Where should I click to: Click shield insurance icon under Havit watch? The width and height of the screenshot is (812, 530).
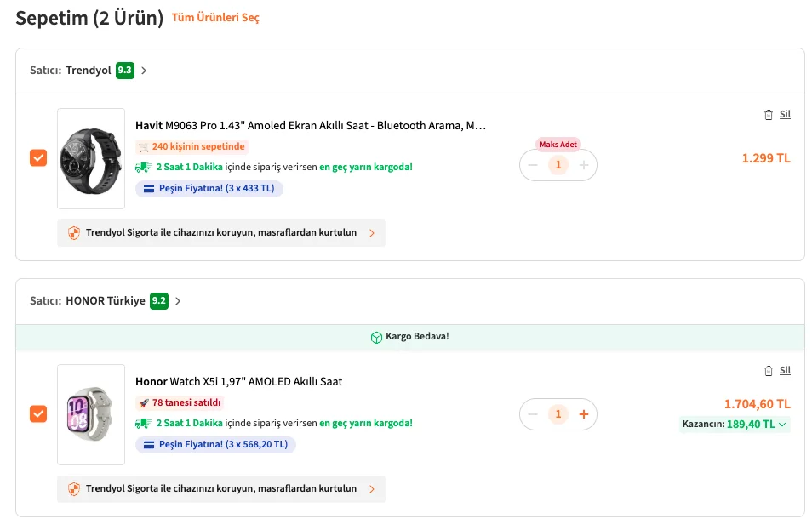[74, 233]
